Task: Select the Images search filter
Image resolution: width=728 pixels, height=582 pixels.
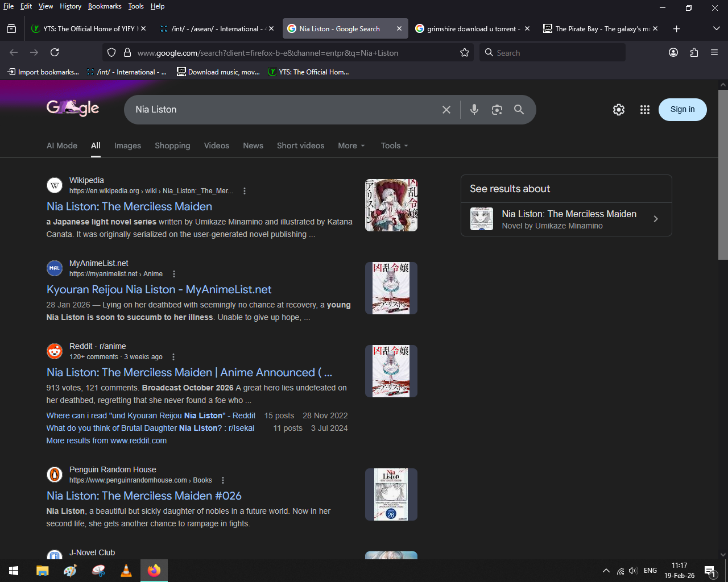Action: coord(127,145)
